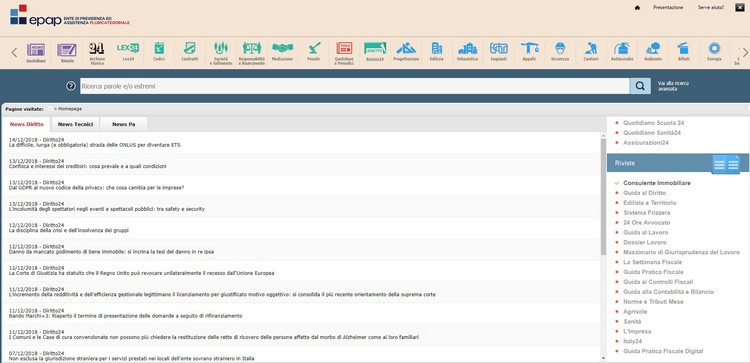The width and height of the screenshot is (750, 363).
Task: Open Quotidiano Sanità24 link
Action: [651, 133]
